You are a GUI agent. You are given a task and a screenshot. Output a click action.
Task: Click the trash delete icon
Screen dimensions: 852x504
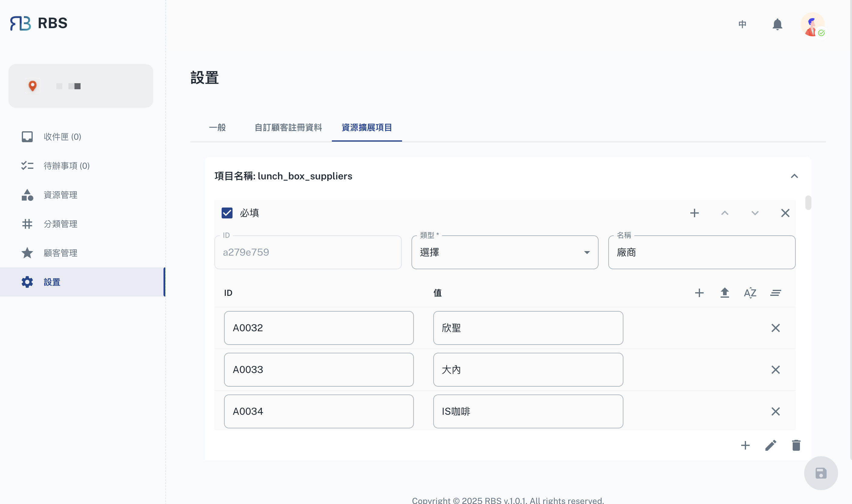(x=796, y=445)
